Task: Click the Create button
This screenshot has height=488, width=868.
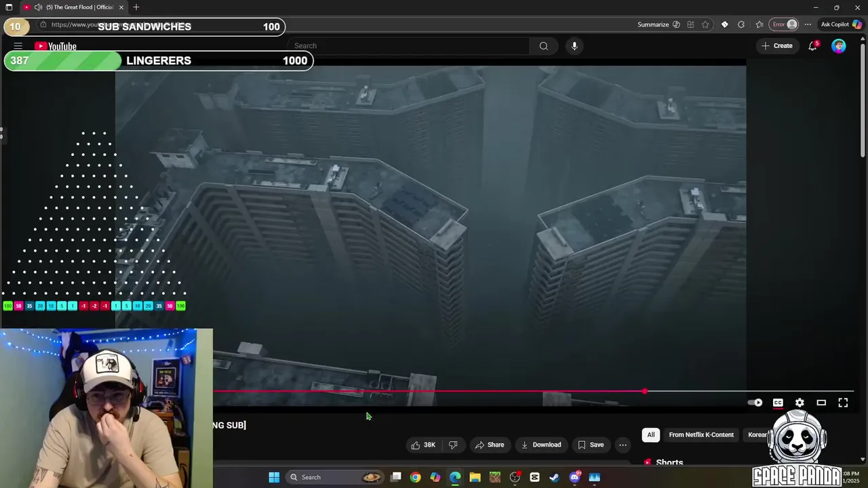Action: coord(777,46)
